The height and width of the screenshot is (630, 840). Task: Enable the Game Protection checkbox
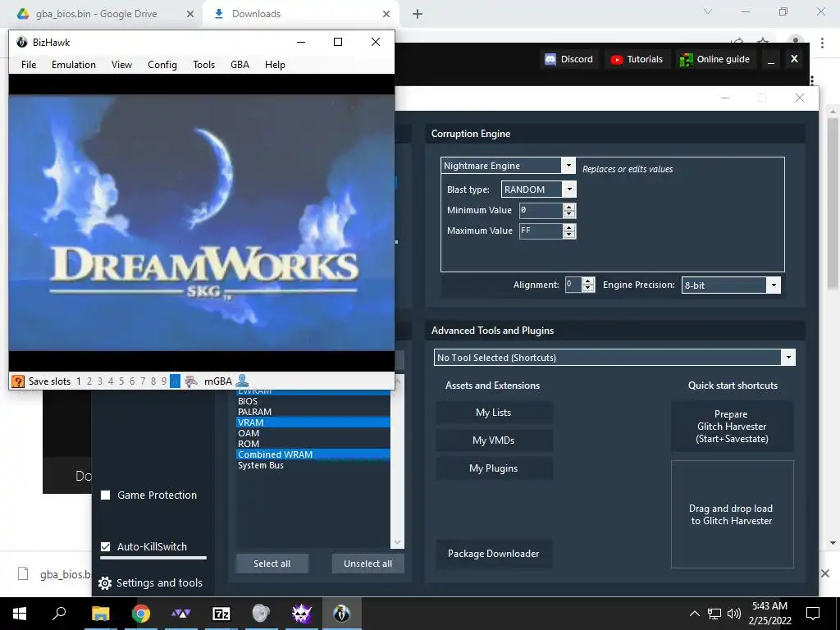(x=106, y=495)
